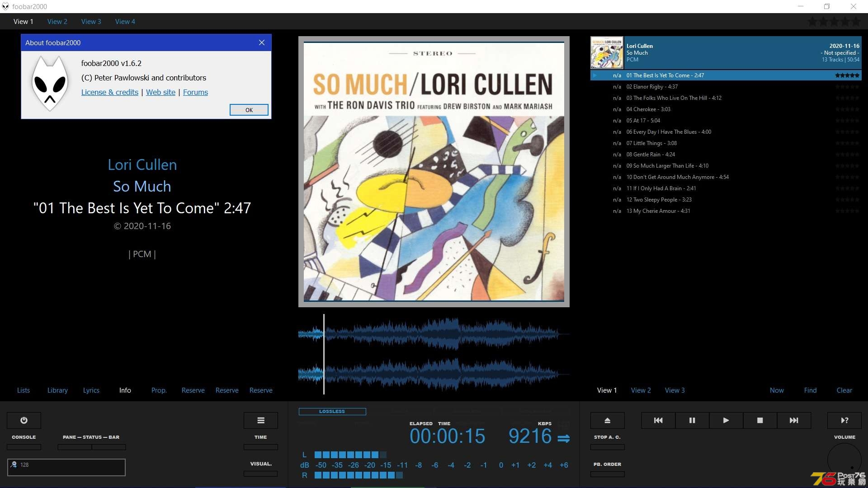Click the Find link under playlist

811,390
